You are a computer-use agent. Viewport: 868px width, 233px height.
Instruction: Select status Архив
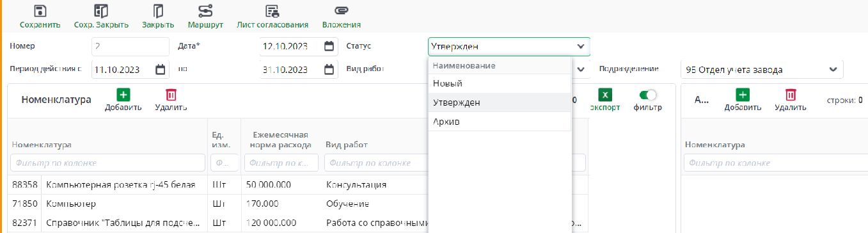click(x=500, y=122)
